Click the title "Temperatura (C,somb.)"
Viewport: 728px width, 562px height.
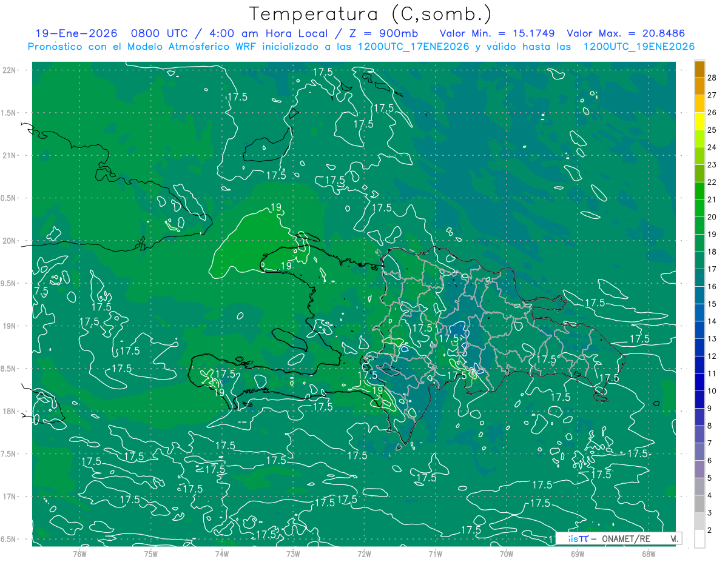371,14
